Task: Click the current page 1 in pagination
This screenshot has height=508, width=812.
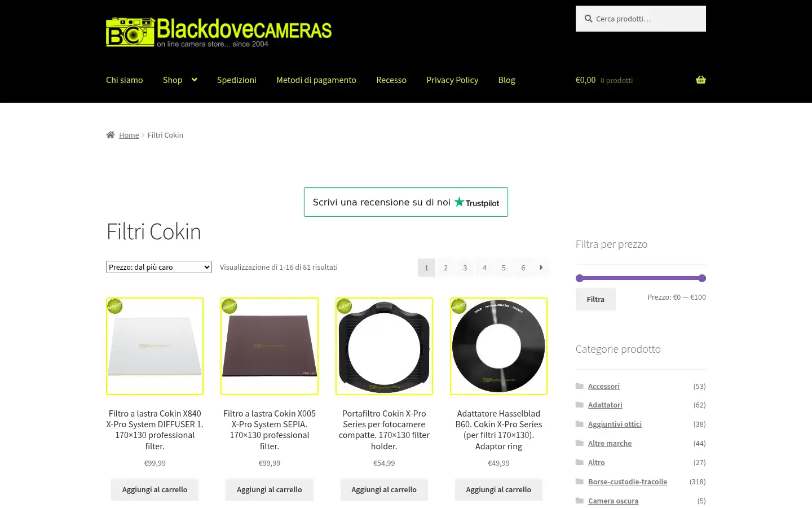Action: [426, 268]
